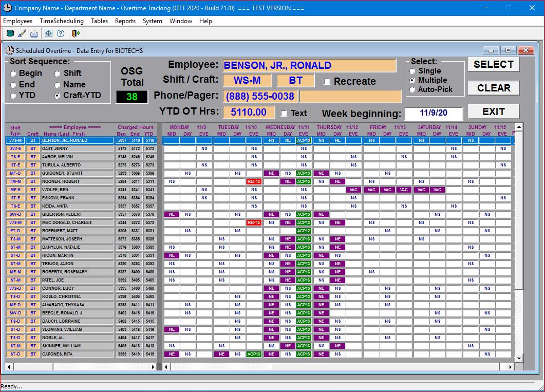The width and height of the screenshot is (545, 392).
Task: Tick the Text checkbox
Action: coord(285,113)
